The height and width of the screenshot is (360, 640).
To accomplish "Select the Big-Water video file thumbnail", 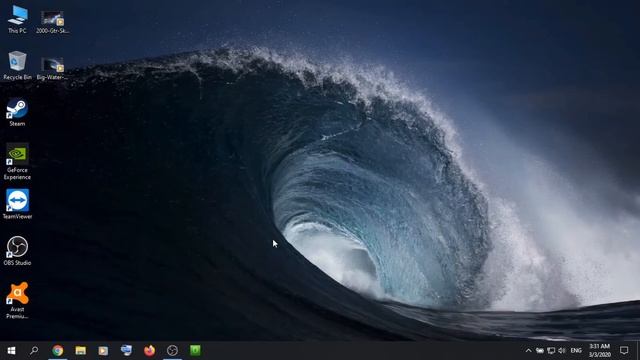I will [x=52, y=69].
